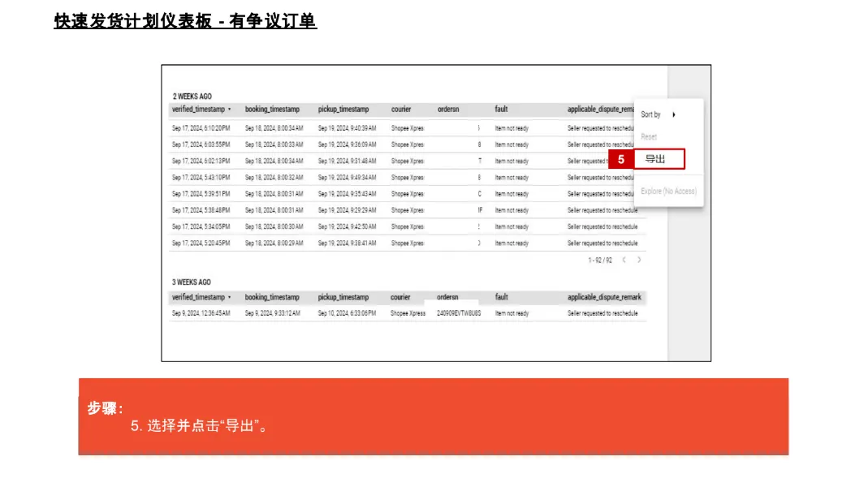This screenshot has height=487, width=868.
Task: Select Explore (No Access) menu entry
Action: point(669,192)
